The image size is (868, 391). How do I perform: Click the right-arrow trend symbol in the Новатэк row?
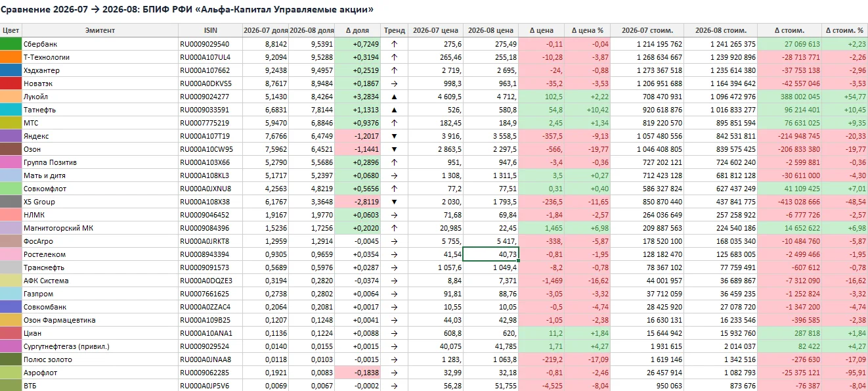click(x=395, y=83)
